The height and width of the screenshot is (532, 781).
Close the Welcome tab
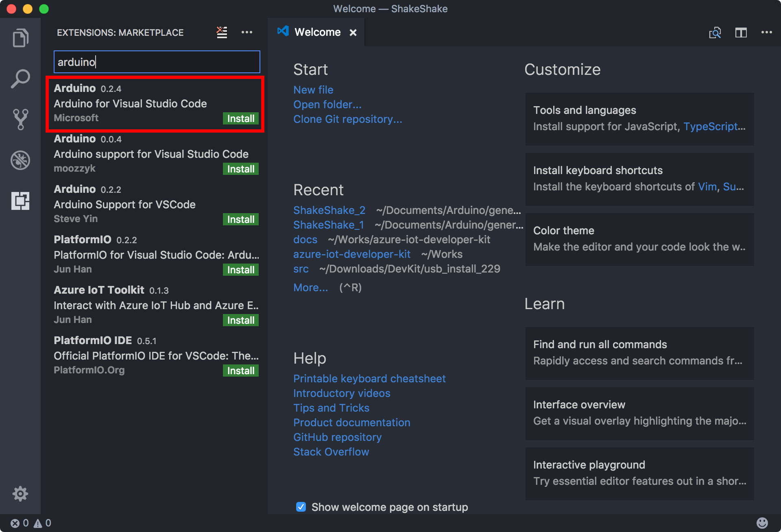coord(353,33)
